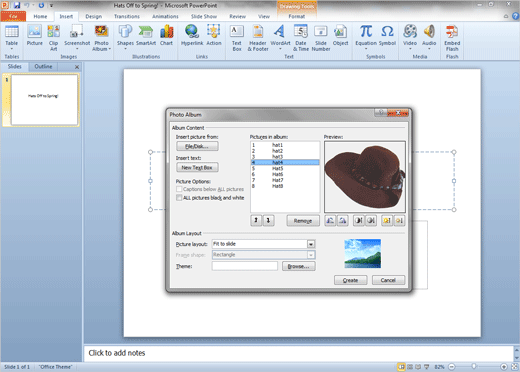Image resolution: width=520 pixels, height=372 pixels.
Task: Switch to the Home tab
Action: pyautogui.click(x=40, y=16)
